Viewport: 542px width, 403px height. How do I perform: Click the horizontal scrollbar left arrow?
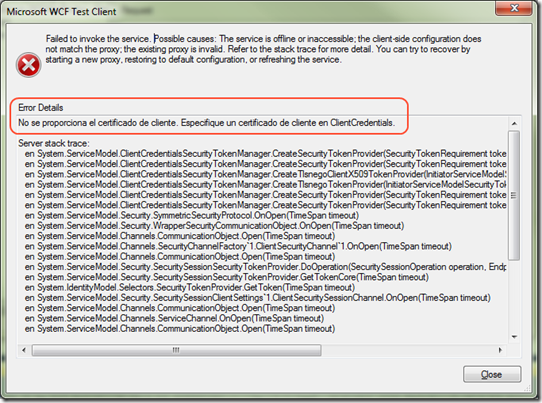tap(24, 350)
